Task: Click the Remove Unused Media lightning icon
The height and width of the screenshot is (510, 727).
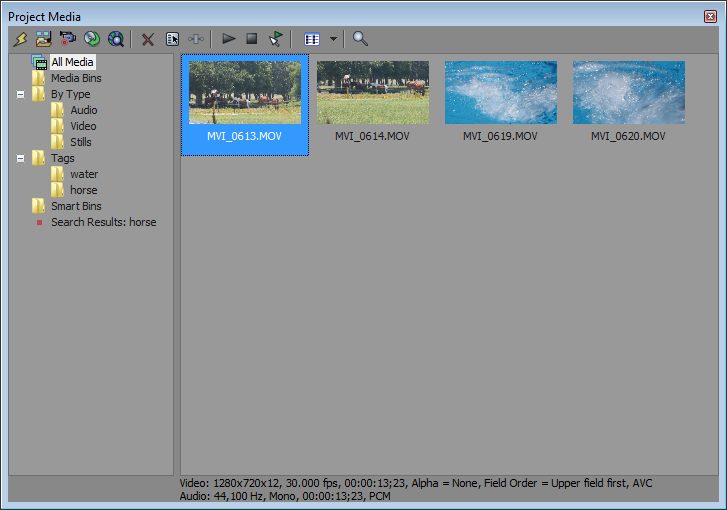Action: pos(20,39)
